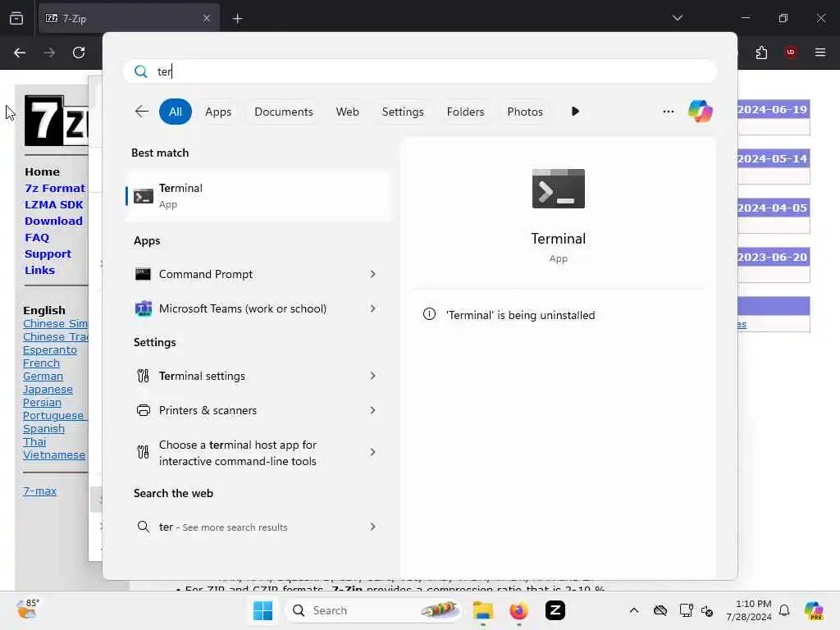Select the Web filter tab
This screenshot has height=630, width=840.
pos(347,112)
